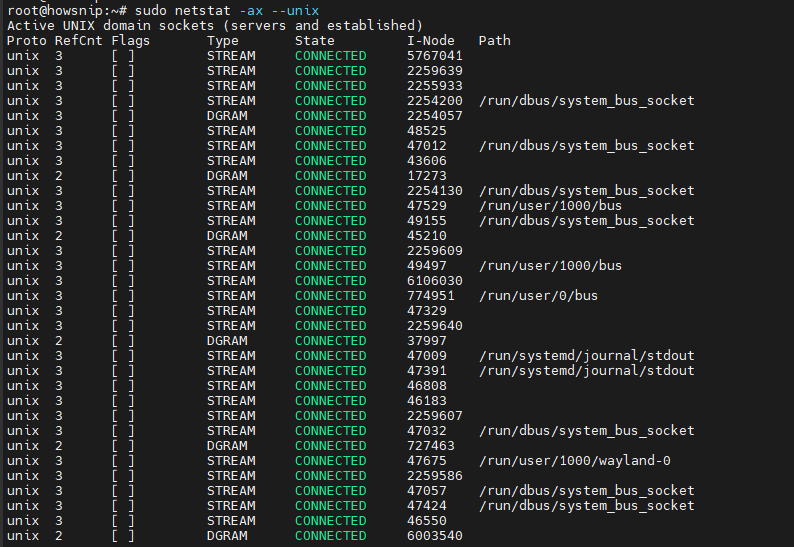This screenshot has width=794, height=547.
Task: Select I-Node value 2255933
Action: click(434, 86)
